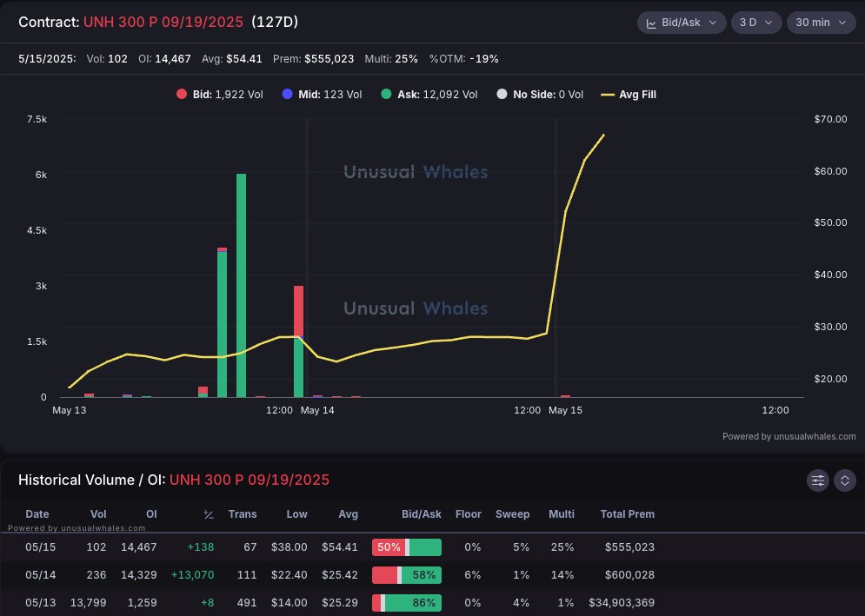Click the Prem: $555,023 stat in the stats bar
The height and width of the screenshot is (616, 865).
313,58
